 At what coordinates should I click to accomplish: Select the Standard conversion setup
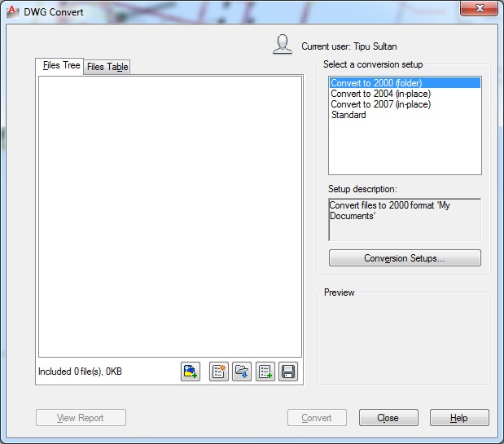(405, 115)
